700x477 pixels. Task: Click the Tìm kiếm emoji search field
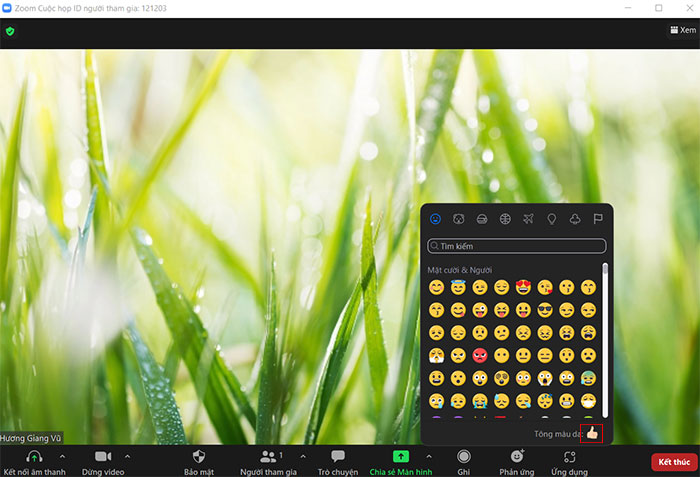click(x=517, y=246)
